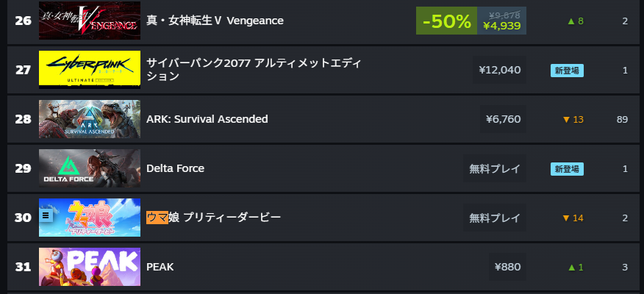Click the ¥6,760 price for ARK
The image size is (644, 294).
tap(503, 119)
